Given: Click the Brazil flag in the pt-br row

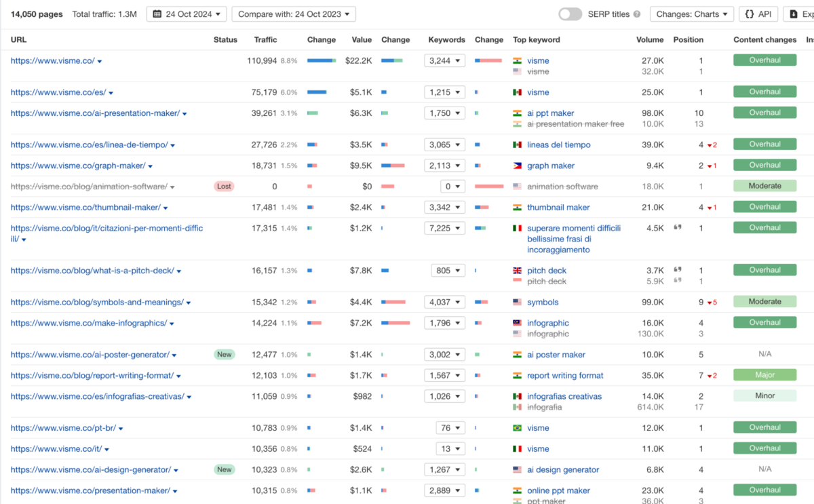Looking at the screenshot, I should click(x=518, y=428).
